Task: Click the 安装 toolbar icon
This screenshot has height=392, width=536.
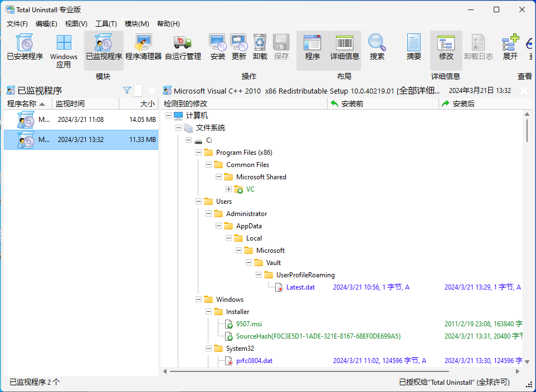Action: click(x=218, y=47)
